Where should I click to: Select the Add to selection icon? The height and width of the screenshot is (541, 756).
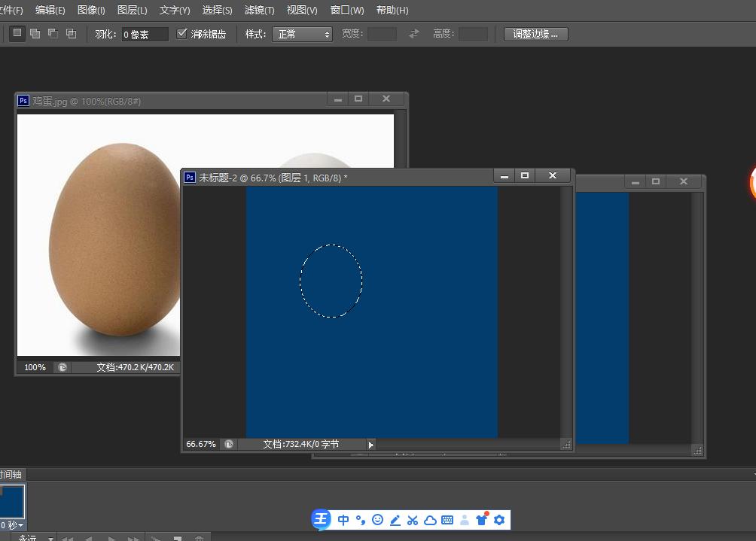35,33
